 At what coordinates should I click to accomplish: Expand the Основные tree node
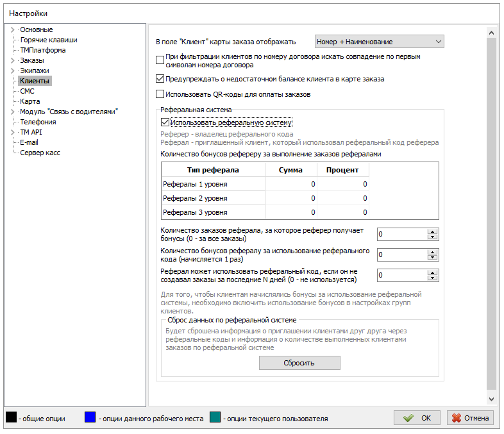12,29
